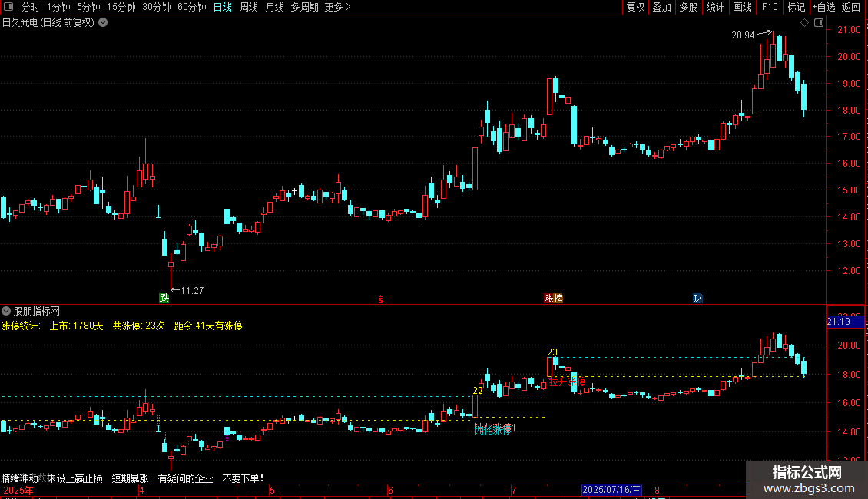Click the 叠加 overlay button

point(661,7)
